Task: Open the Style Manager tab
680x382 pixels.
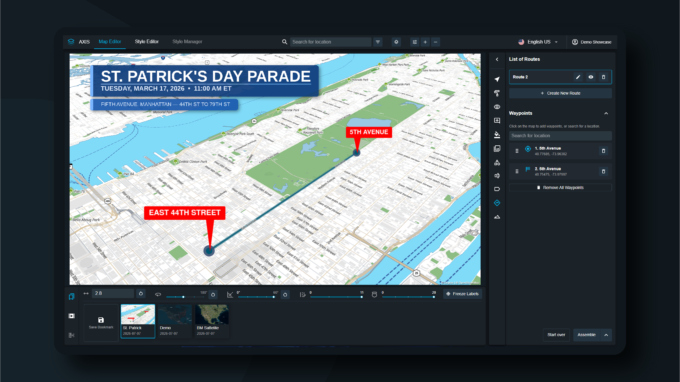Action: tap(187, 42)
